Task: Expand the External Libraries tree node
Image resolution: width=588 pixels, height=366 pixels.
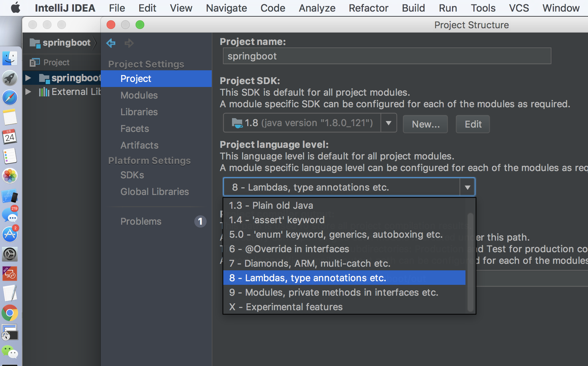Action: click(x=28, y=92)
